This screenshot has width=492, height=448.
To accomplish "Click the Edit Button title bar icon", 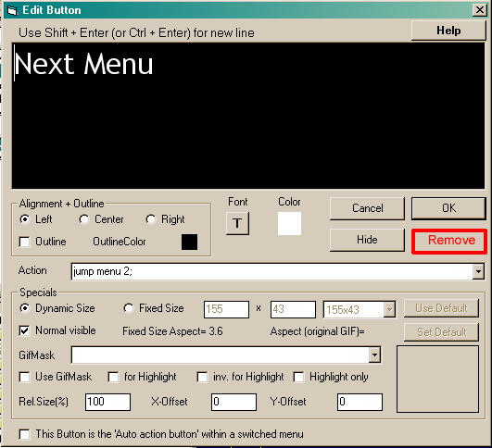I will coord(12,11).
